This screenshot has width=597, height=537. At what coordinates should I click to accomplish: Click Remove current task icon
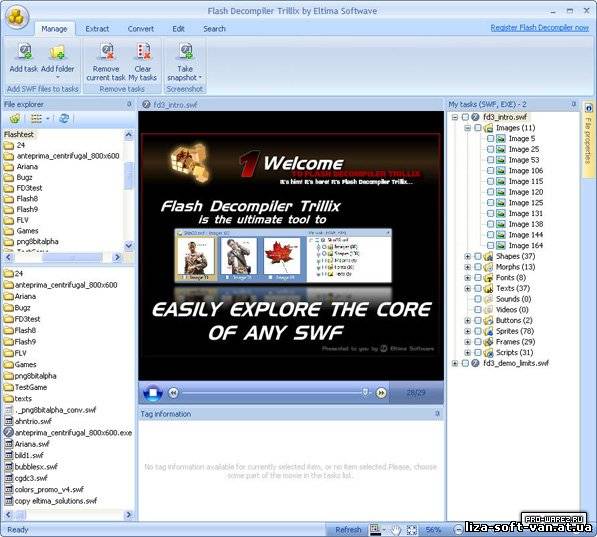pos(106,52)
